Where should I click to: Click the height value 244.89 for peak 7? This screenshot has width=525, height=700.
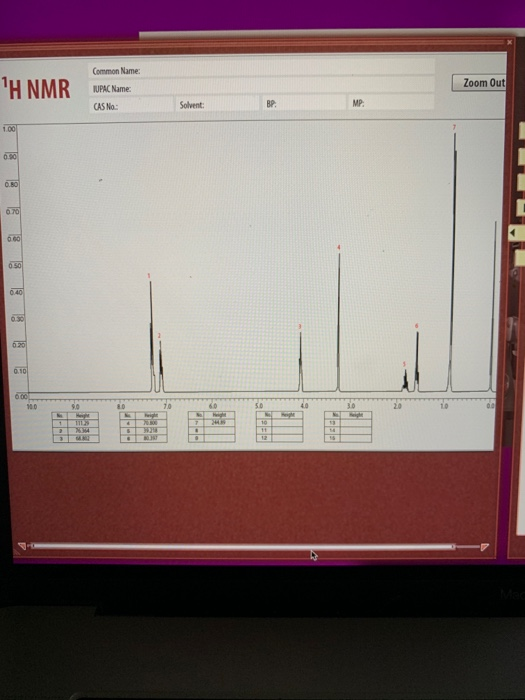point(219,423)
